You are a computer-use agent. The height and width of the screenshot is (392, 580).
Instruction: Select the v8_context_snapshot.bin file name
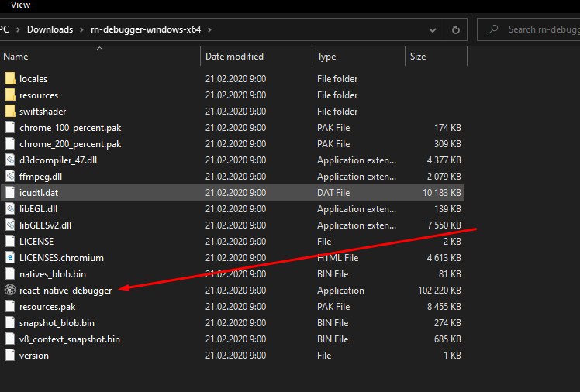70,339
